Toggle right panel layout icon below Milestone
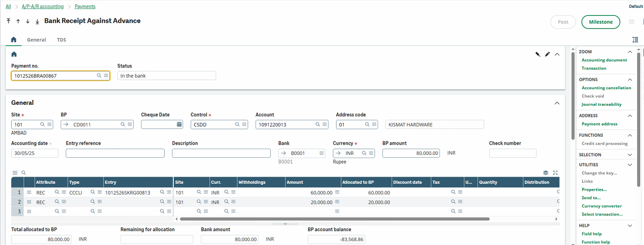 [x=635, y=40]
